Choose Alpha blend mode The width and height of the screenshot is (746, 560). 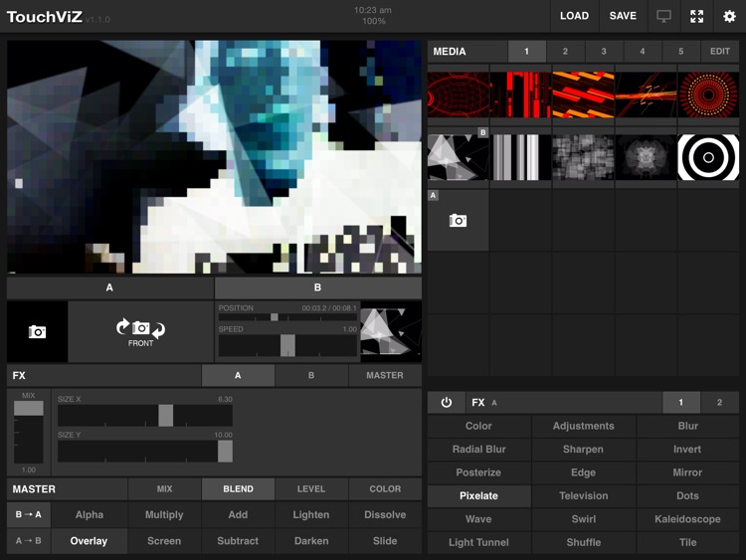pos(90,515)
